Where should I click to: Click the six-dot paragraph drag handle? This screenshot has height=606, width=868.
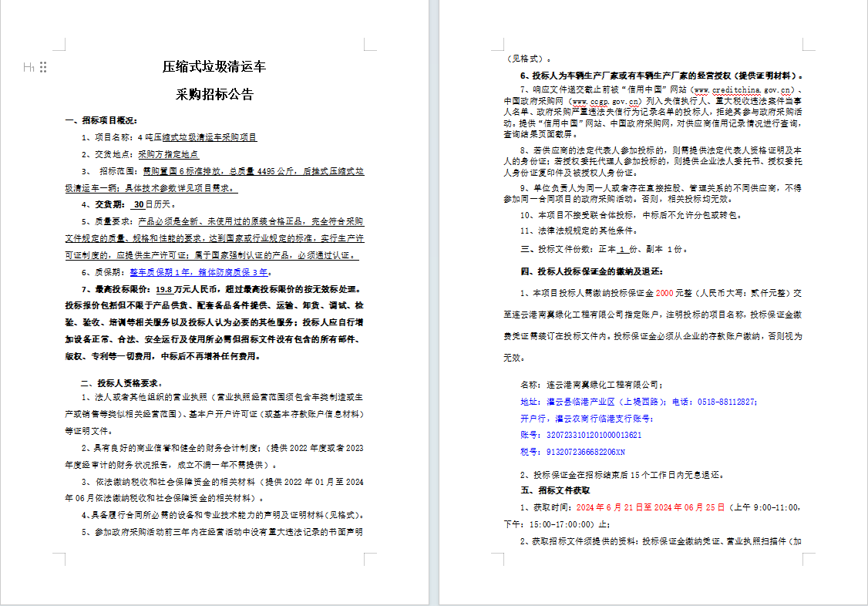pyautogui.click(x=43, y=67)
